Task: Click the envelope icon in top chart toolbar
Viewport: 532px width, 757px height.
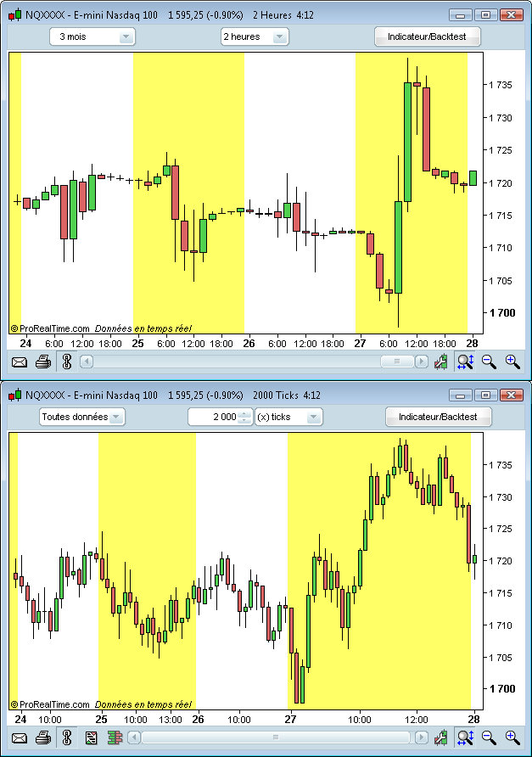Action: (19, 362)
